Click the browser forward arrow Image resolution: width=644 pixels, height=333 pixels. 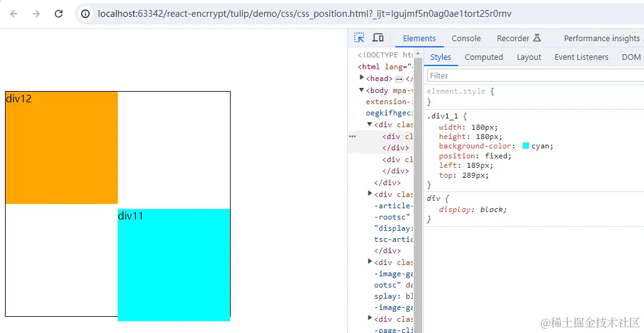[36, 14]
